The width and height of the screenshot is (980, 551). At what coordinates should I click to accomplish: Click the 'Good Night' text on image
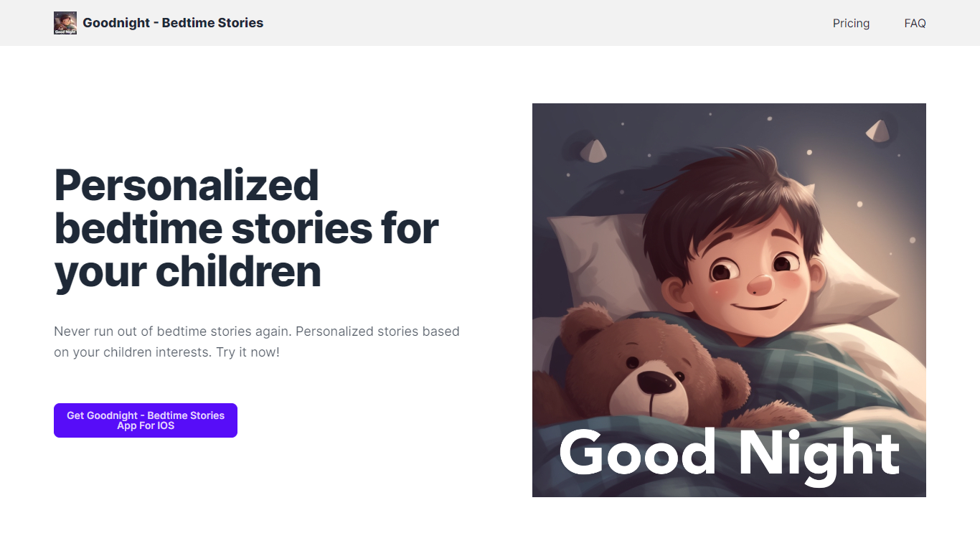[729, 453]
